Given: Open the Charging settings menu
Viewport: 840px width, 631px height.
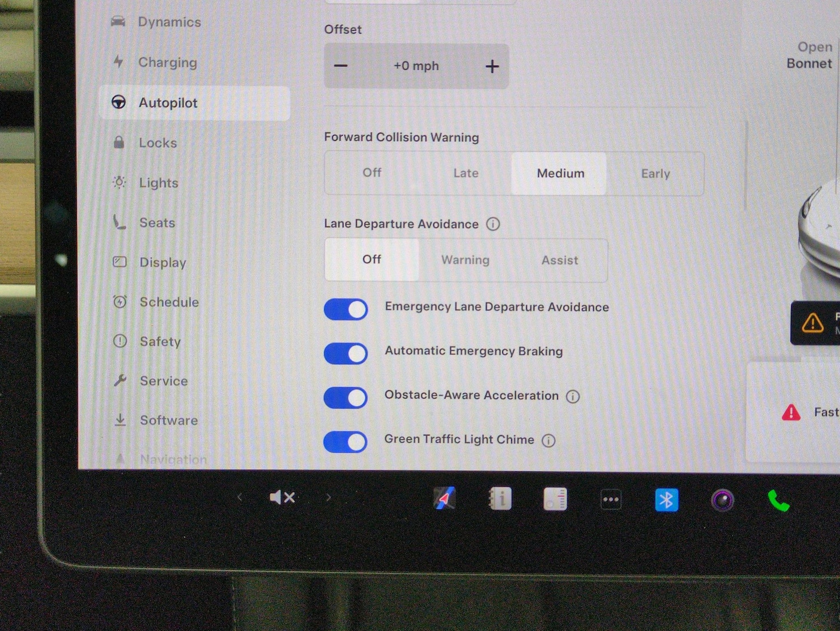Looking at the screenshot, I should click(x=167, y=63).
